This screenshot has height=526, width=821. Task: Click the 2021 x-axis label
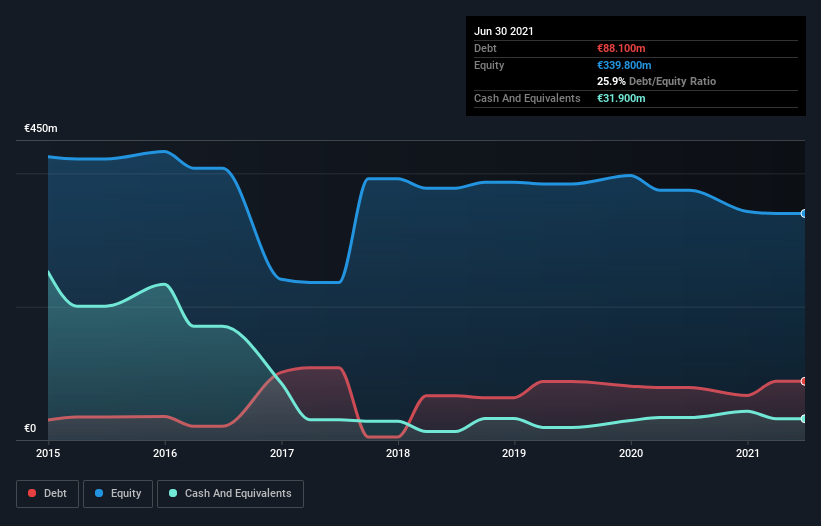[x=748, y=453]
